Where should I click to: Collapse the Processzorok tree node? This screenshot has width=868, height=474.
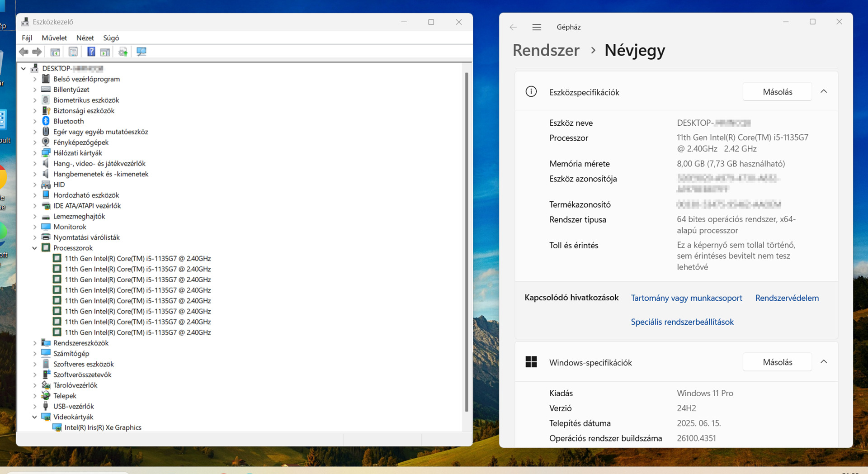coord(34,248)
